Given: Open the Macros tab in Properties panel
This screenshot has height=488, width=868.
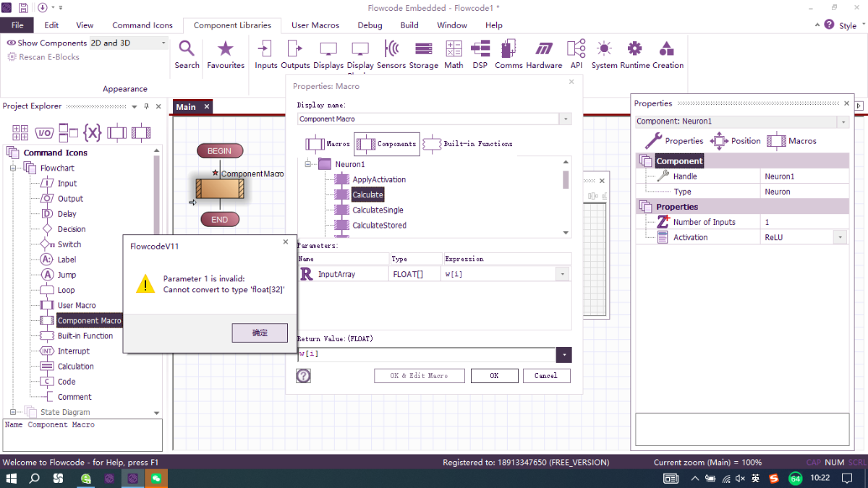Looking at the screenshot, I should tap(792, 141).
